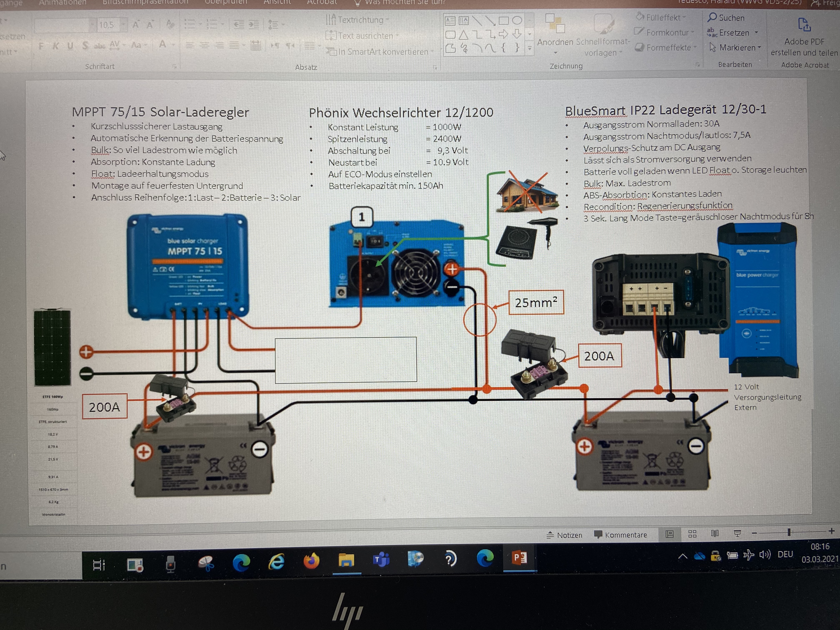The image size is (840, 630).
Task: Open Notizen pane
Action: [x=564, y=535]
